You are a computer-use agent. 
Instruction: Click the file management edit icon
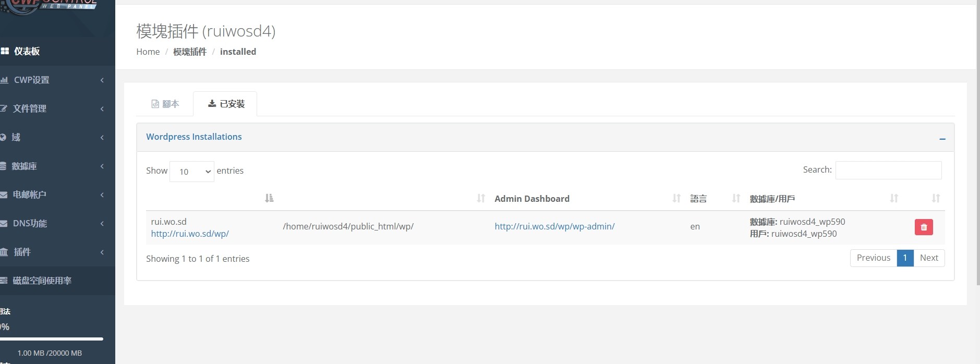[4, 108]
